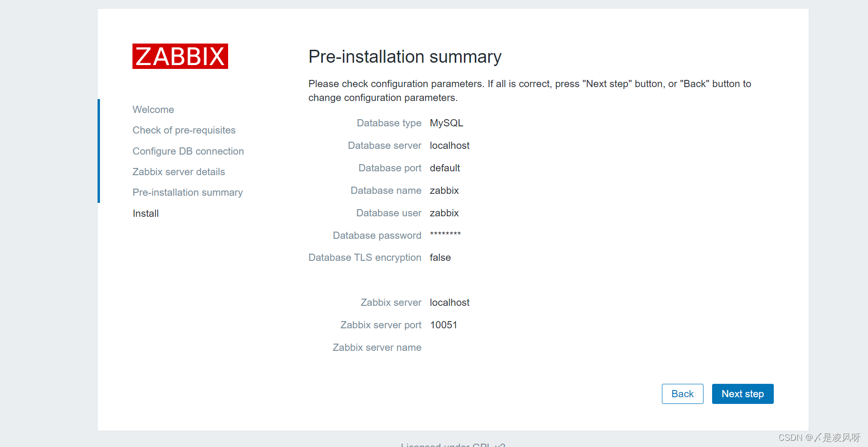Click the Next step button

(743, 394)
